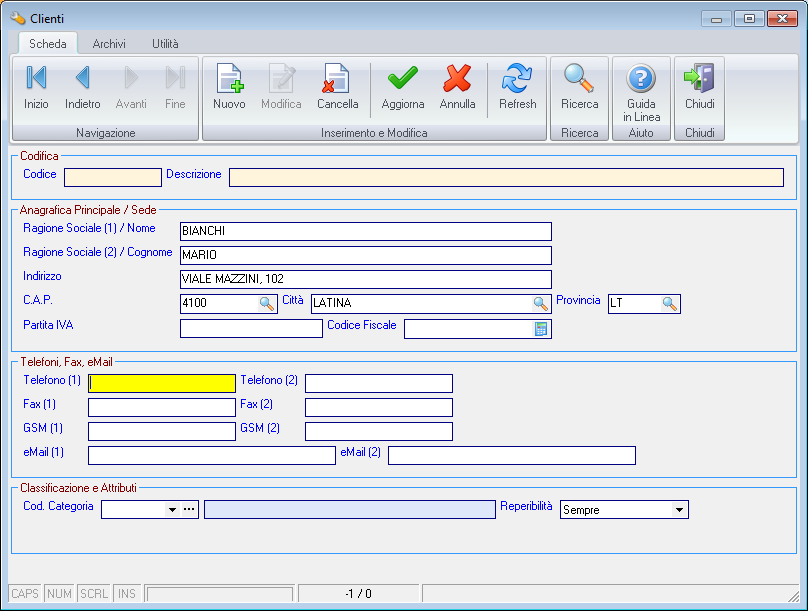The height and width of the screenshot is (611, 808).
Task: Click the Indirizzo field VIALE MAZZINI, 102
Action: [x=366, y=279]
